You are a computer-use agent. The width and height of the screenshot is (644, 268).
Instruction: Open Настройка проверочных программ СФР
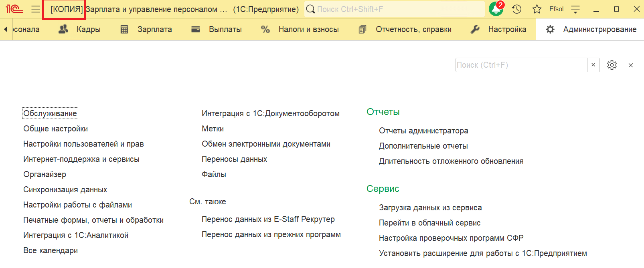(451, 238)
